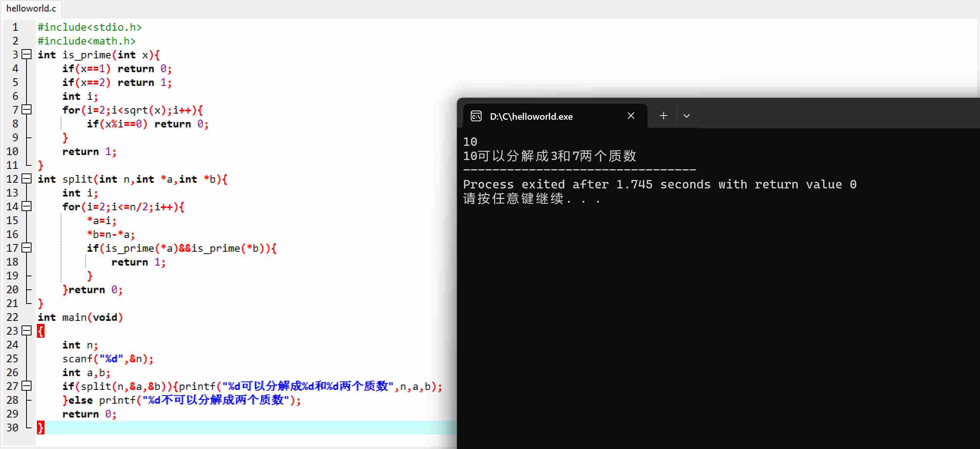Screen dimensions: 980x449
Task: Toggle the code fold for the loop on line 7
Action: tap(26, 110)
